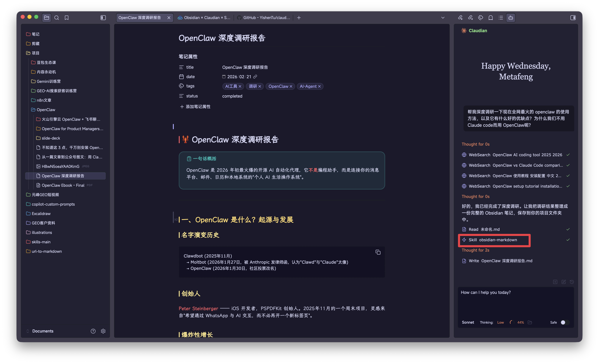Copy the Clawdbot code block
The width and height of the screenshot is (599, 364).
pyautogui.click(x=378, y=252)
